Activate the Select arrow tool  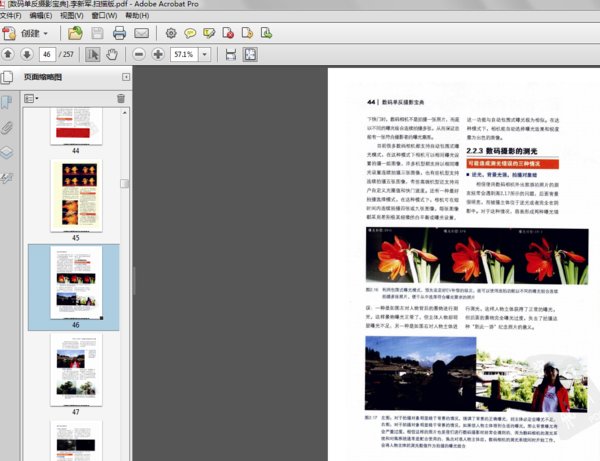(93, 54)
